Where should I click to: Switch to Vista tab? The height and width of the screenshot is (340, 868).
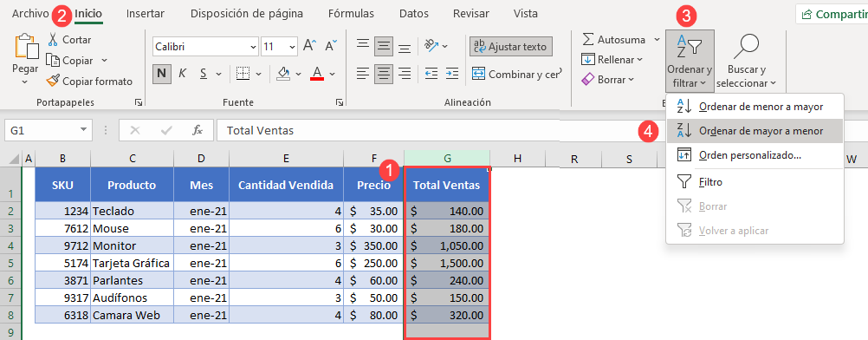click(525, 14)
